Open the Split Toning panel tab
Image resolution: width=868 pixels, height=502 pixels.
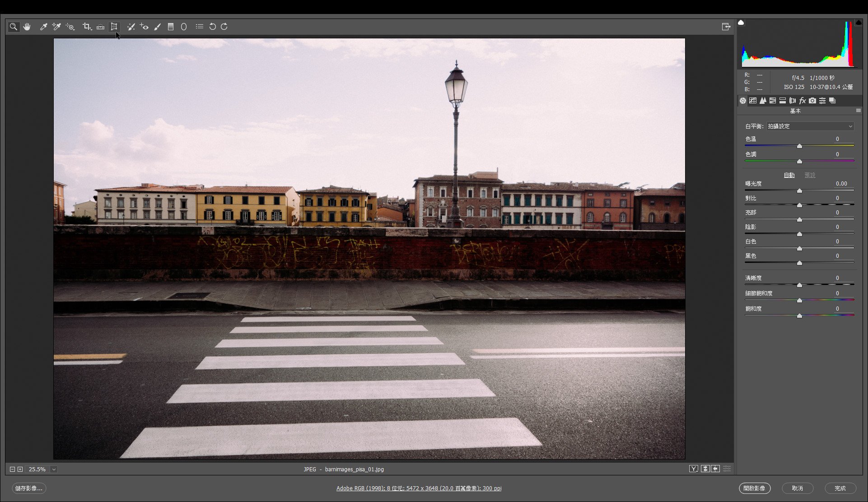(783, 101)
